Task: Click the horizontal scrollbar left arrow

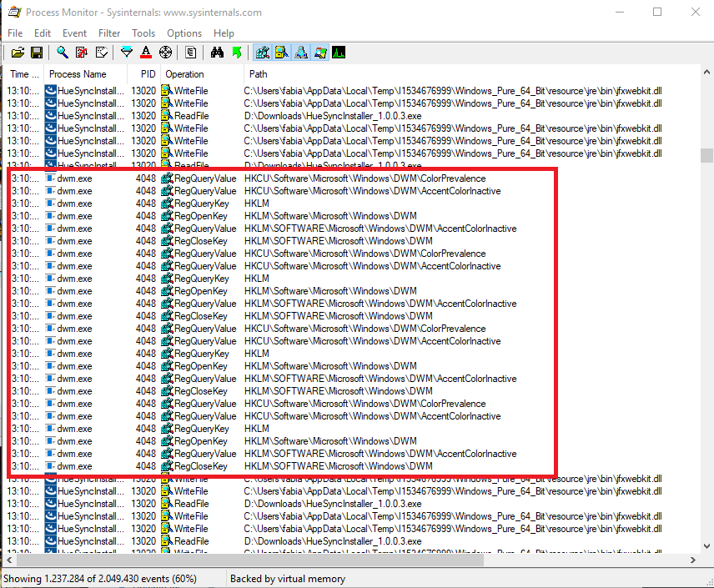Action: (x=9, y=560)
